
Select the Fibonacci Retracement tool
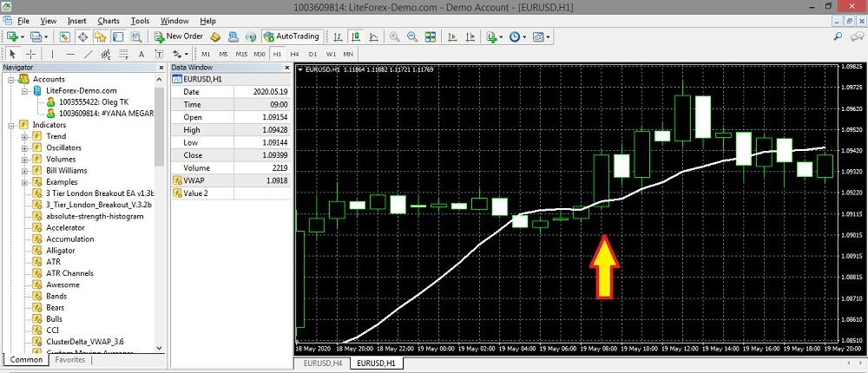[123, 55]
